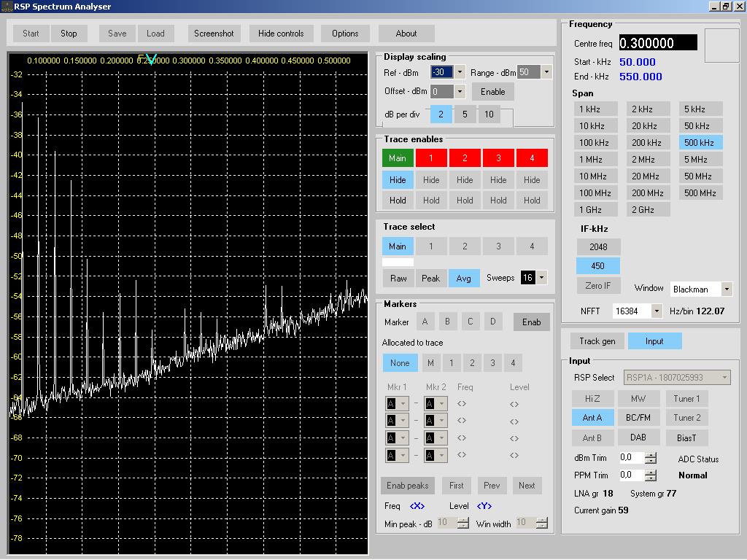Viewport: 747px width, 560px height.
Task: Switch trace mode to Raw
Action: tap(399, 279)
